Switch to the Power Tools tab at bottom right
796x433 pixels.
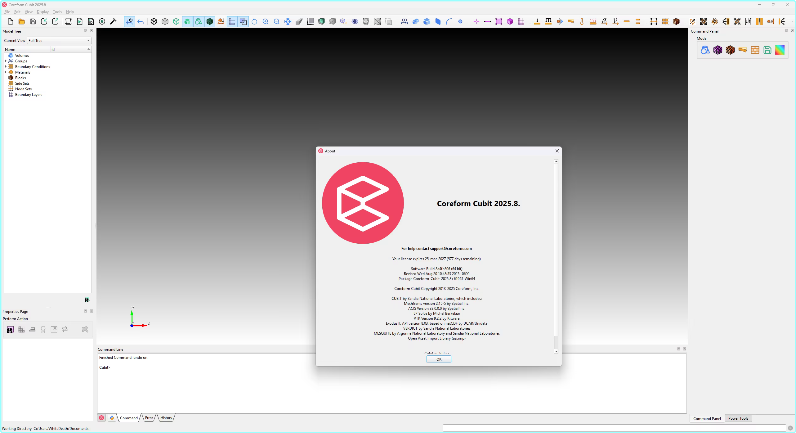739,419
